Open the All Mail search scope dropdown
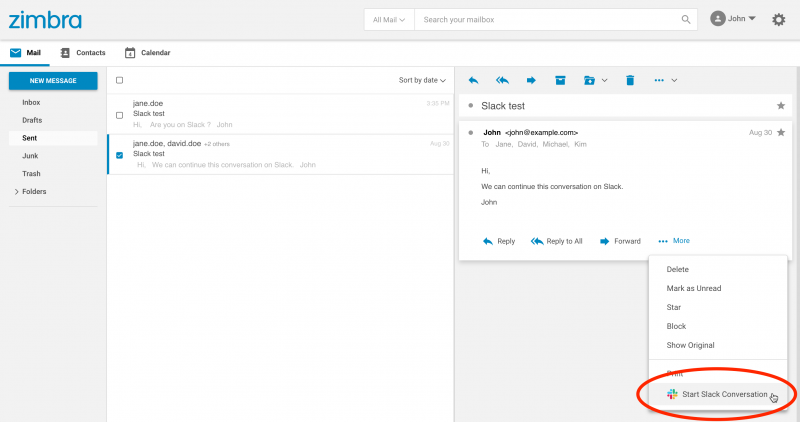This screenshot has height=422, width=800. [389, 19]
